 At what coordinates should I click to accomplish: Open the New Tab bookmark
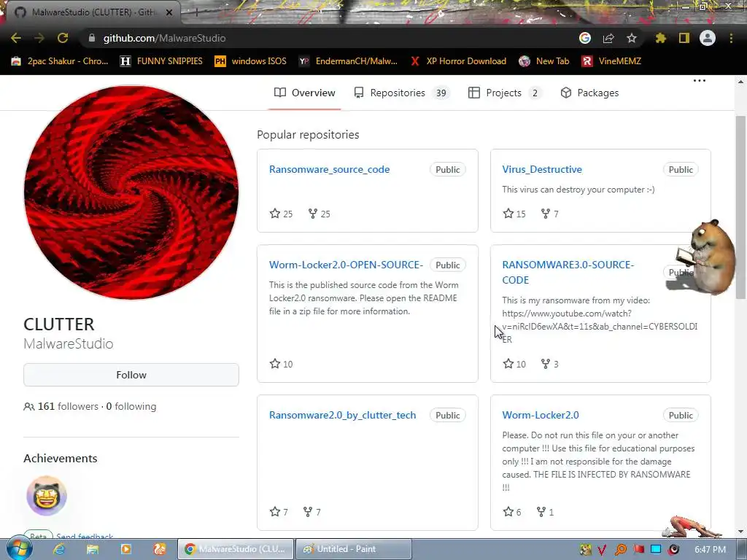click(544, 61)
